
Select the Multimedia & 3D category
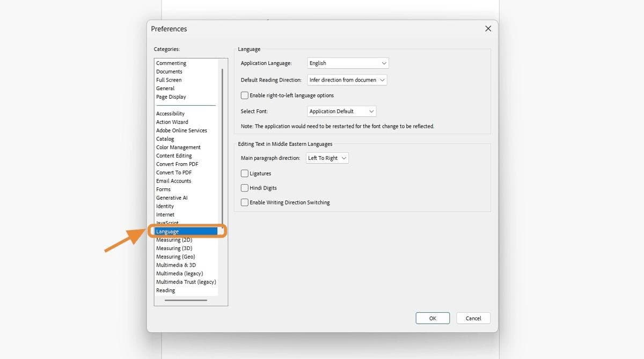175,265
